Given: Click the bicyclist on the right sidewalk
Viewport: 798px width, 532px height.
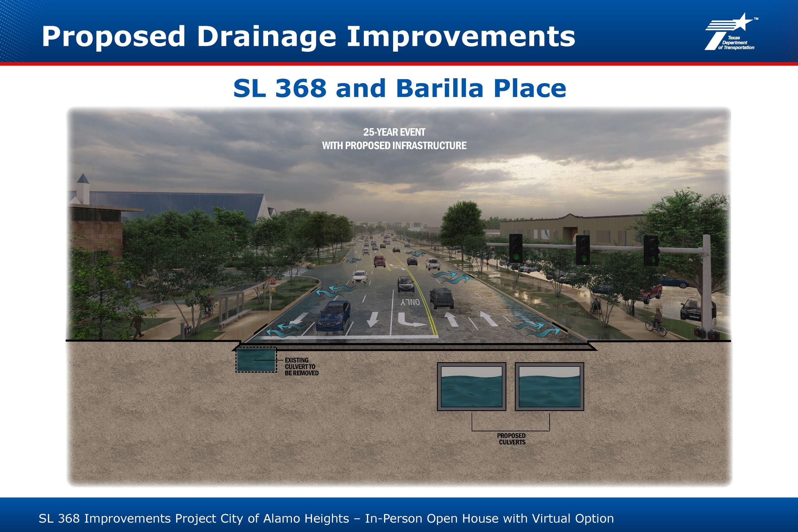Looking at the screenshot, I should pos(656,322).
